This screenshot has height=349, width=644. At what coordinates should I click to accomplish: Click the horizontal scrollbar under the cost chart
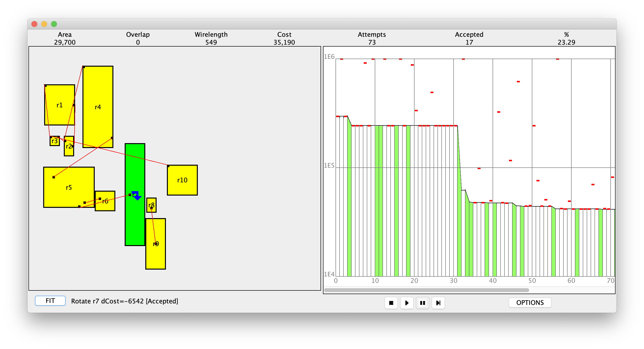(427, 290)
